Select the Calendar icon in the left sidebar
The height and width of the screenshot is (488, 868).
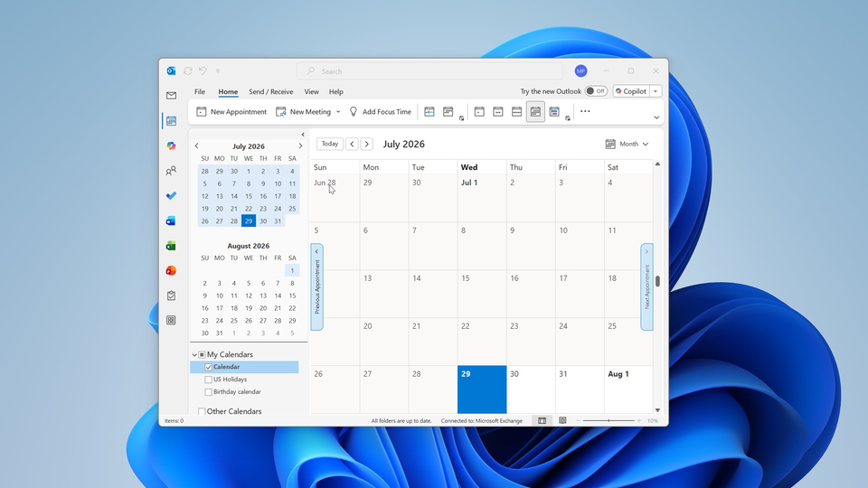coord(171,120)
